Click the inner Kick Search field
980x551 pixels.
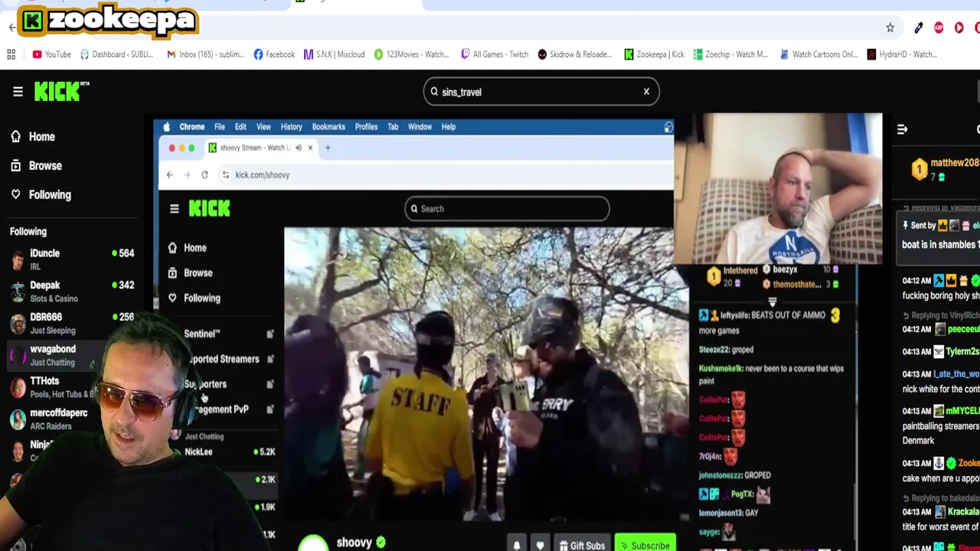[507, 209]
